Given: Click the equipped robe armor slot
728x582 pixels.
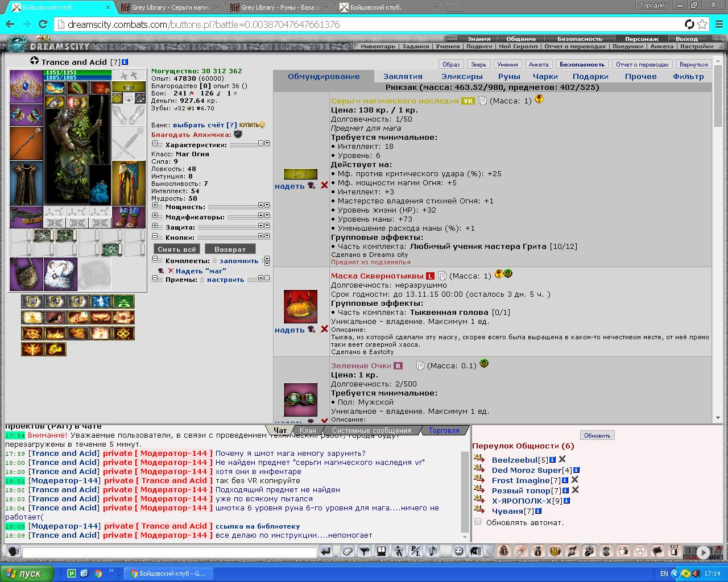Looking at the screenshot, I should click(26, 183).
